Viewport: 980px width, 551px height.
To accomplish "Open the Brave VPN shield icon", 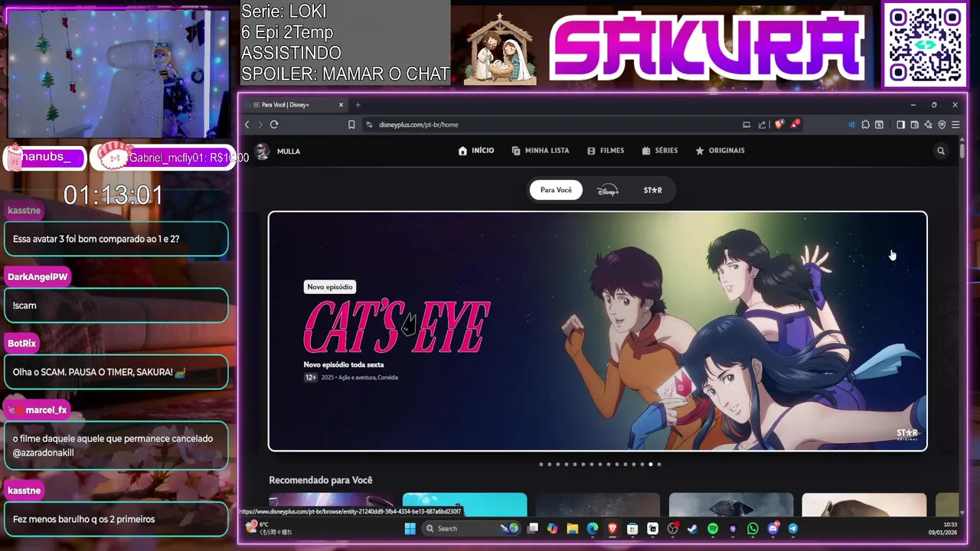I will pos(942,125).
